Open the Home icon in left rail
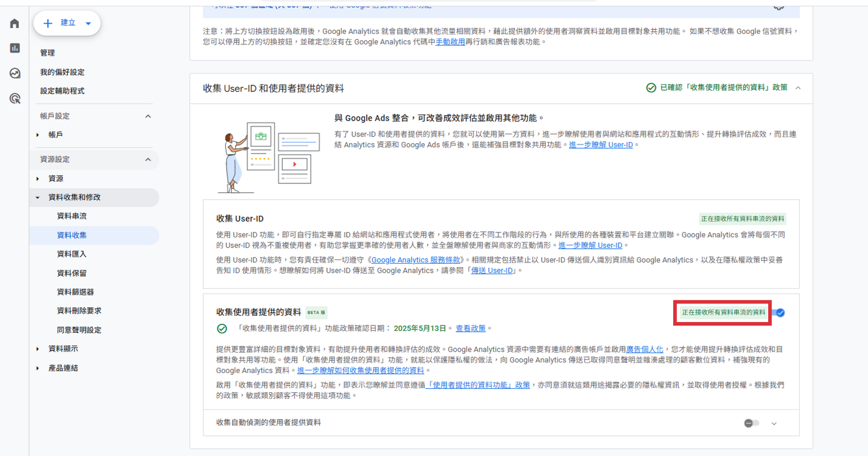This screenshot has width=868, height=456. [x=15, y=23]
